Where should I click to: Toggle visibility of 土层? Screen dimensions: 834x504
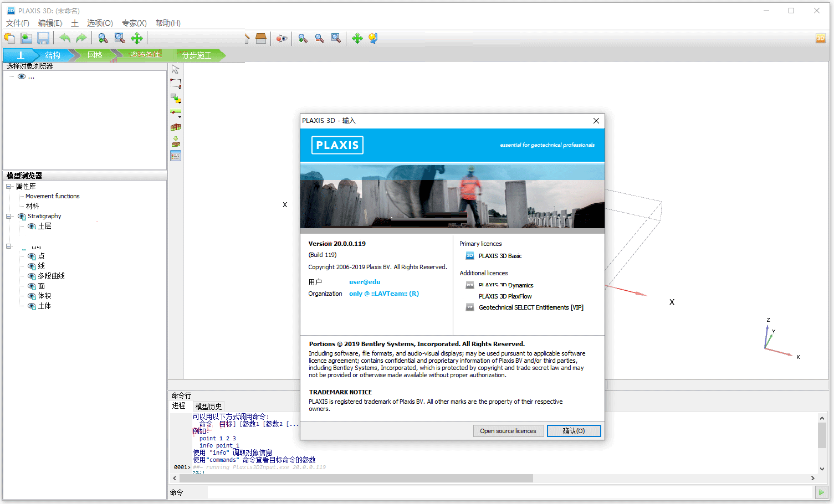[x=32, y=225]
